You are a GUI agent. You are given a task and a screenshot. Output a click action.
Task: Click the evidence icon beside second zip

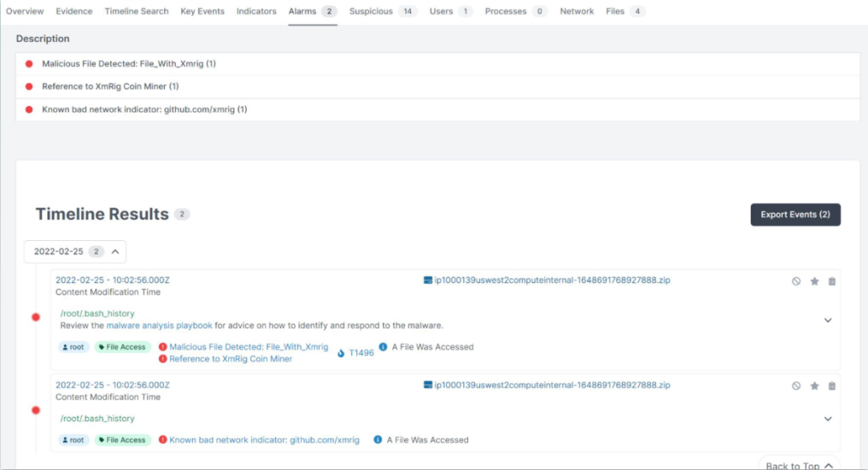pyautogui.click(x=428, y=385)
